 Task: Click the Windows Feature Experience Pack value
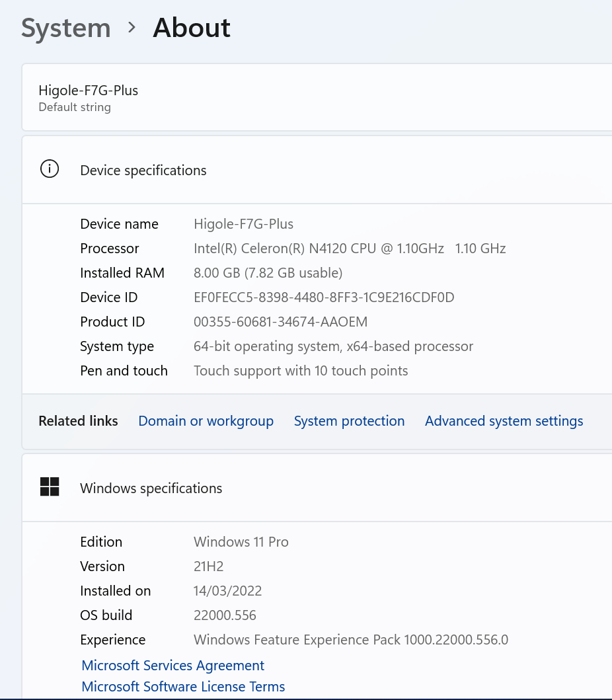[x=351, y=640]
